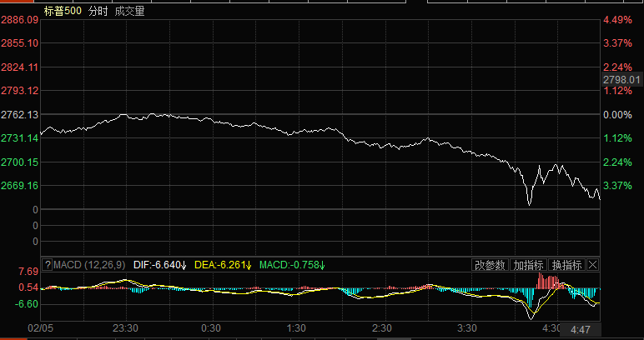Click the DEA:-6.261 value
Viewport: 644px width, 340px height.
223,265
